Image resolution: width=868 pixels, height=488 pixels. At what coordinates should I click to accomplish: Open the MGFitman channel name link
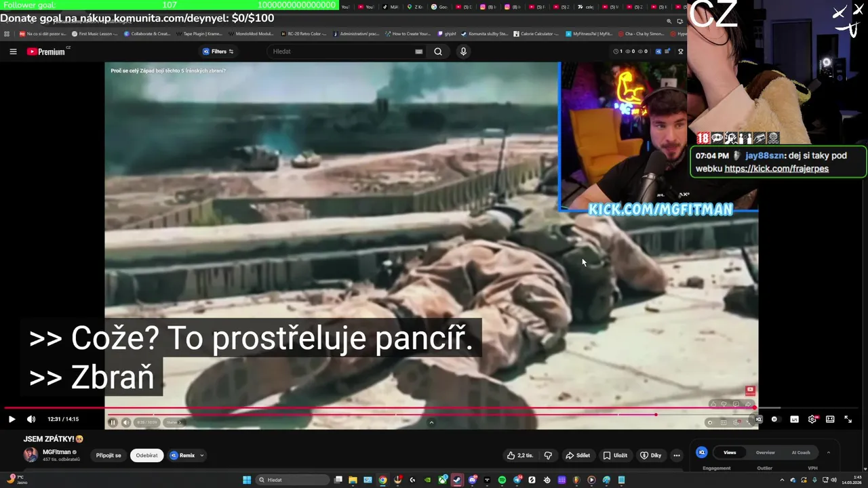(x=57, y=452)
